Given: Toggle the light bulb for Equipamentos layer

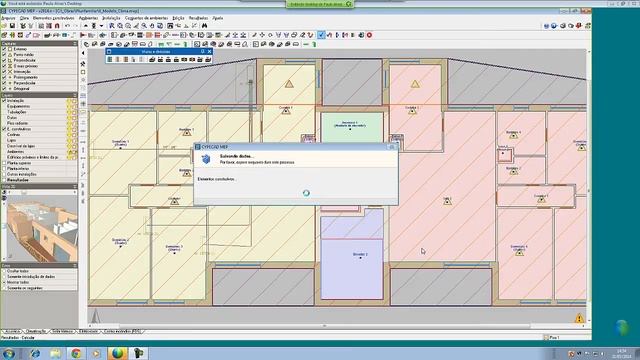Looking at the screenshot, I should [x=69, y=106].
